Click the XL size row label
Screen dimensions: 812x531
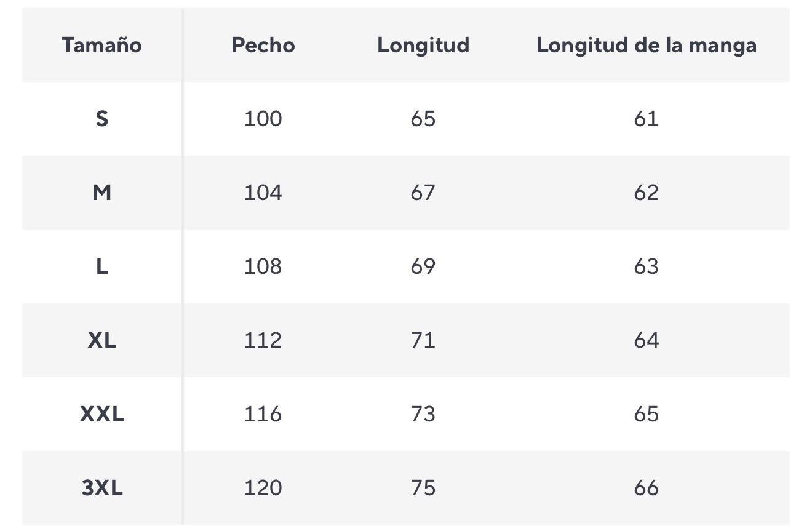click(x=101, y=340)
